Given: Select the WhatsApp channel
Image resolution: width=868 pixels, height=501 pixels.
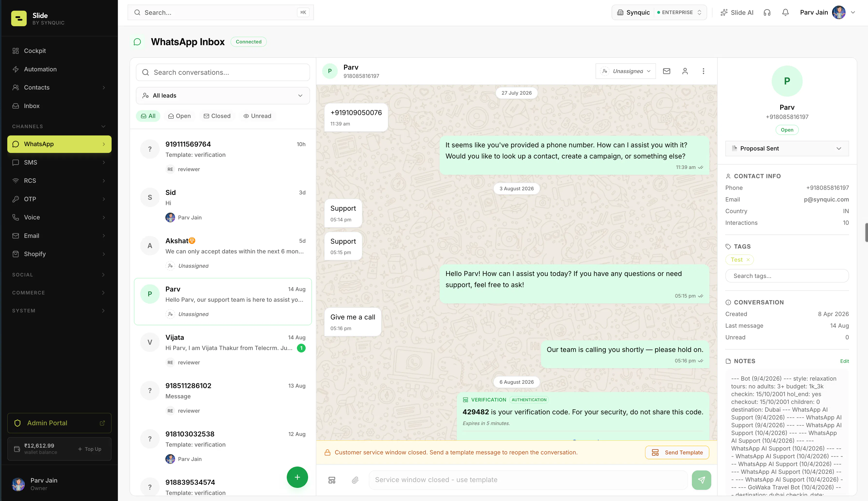Looking at the screenshot, I should pos(59,144).
